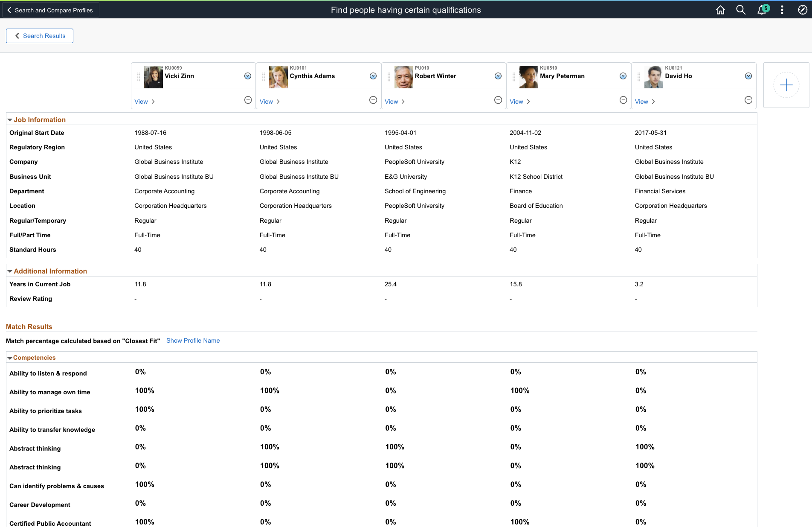View Vicki Zinn's profile details

tap(145, 102)
